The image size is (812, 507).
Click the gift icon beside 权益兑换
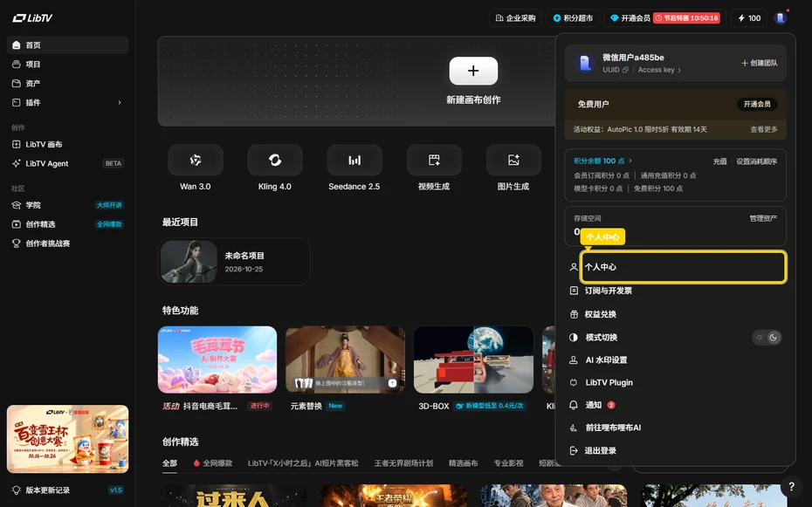tap(574, 314)
